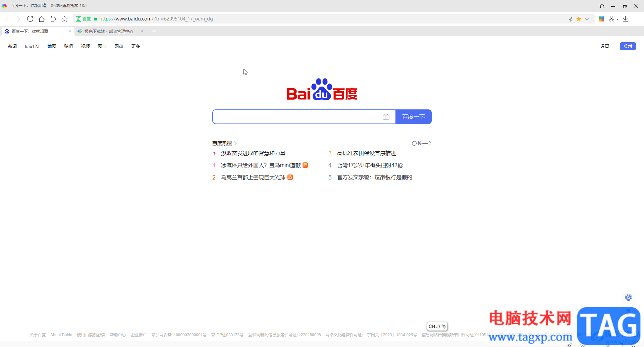Image resolution: width=644 pixels, height=347 pixels.
Task: Open the 新闻 link
Action: pos(12,46)
